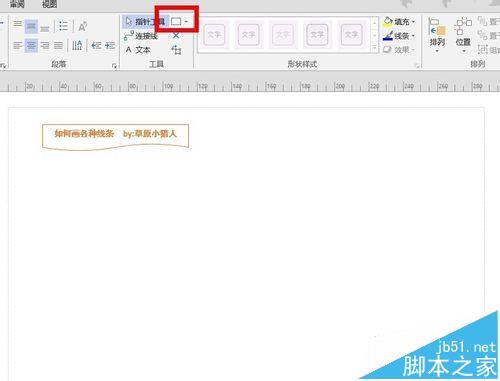Open the 段落 paragraph dialog launcher
The width and height of the screenshot is (500, 381).
(114, 66)
